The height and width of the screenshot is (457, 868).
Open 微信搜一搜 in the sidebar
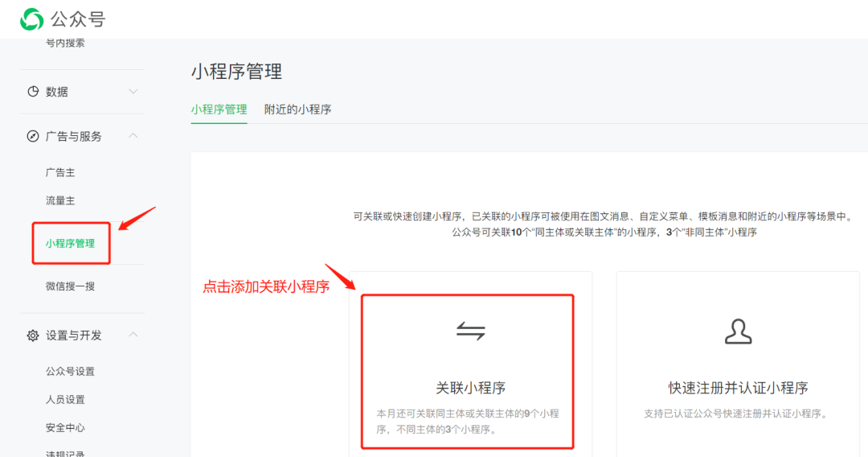coord(70,286)
